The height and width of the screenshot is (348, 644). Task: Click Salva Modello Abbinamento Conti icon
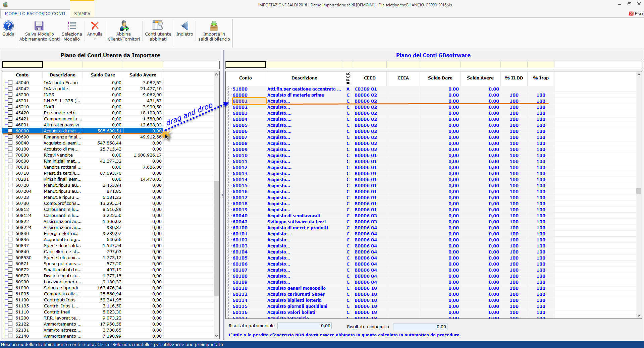coord(39,26)
